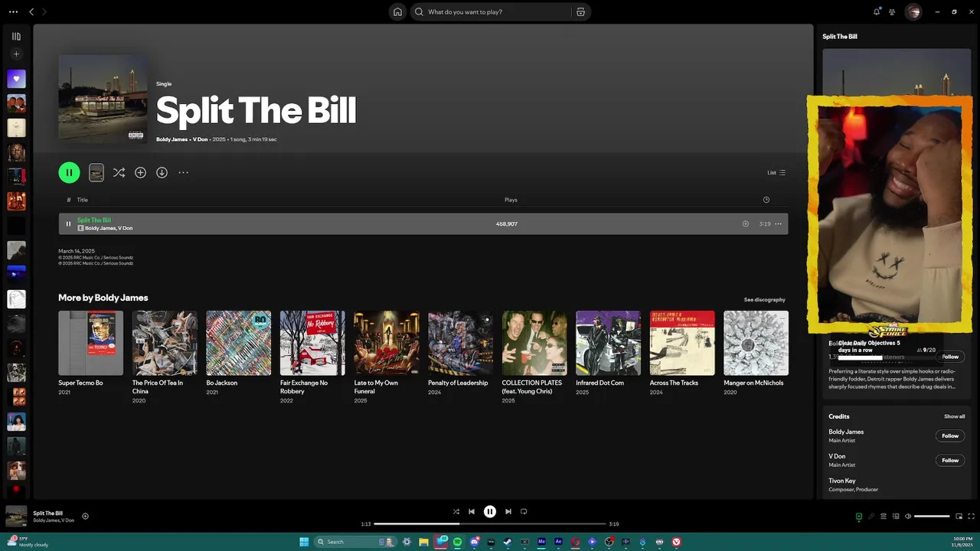Open the Lyrics microphone icon
This screenshot has width=980, height=551.
tap(871, 517)
